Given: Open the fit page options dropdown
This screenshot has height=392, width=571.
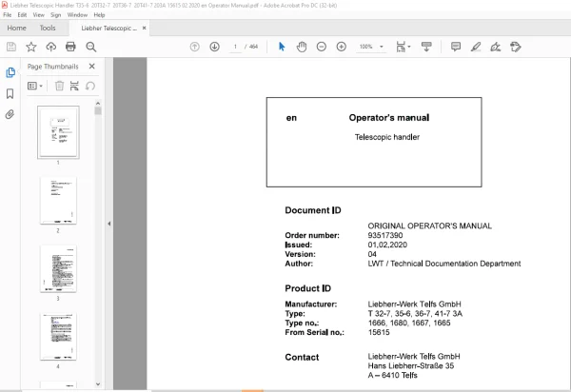Looking at the screenshot, I should (404, 47).
